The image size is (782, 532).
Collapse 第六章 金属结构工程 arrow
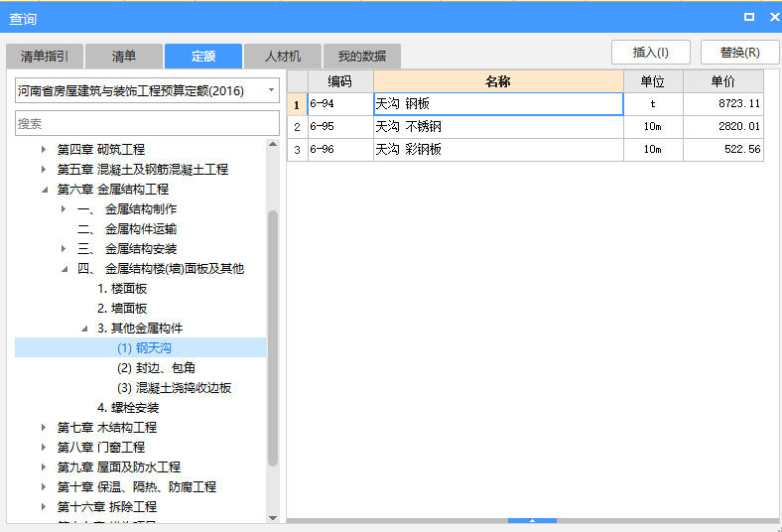45,189
